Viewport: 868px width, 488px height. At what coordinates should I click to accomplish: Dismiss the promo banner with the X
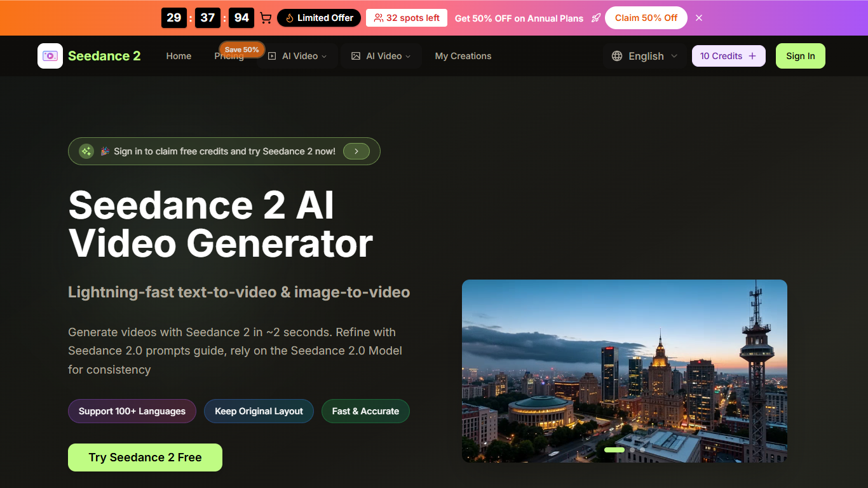[x=699, y=18]
